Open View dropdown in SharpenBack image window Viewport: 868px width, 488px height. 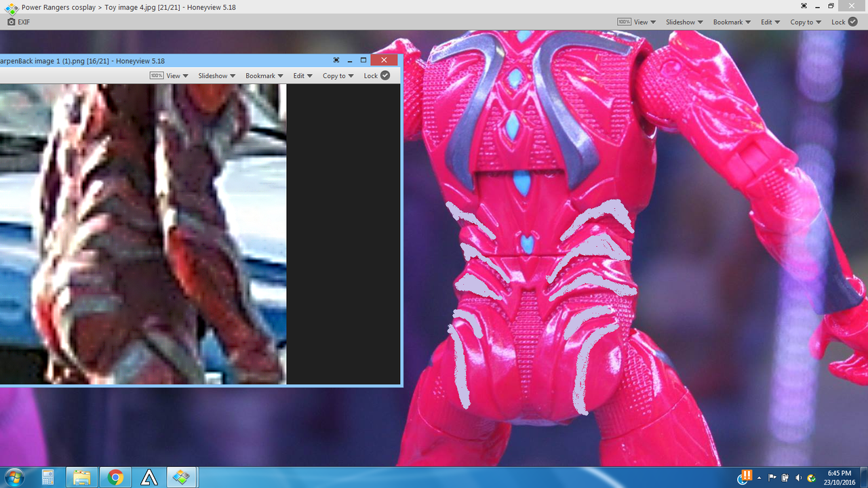coord(177,75)
